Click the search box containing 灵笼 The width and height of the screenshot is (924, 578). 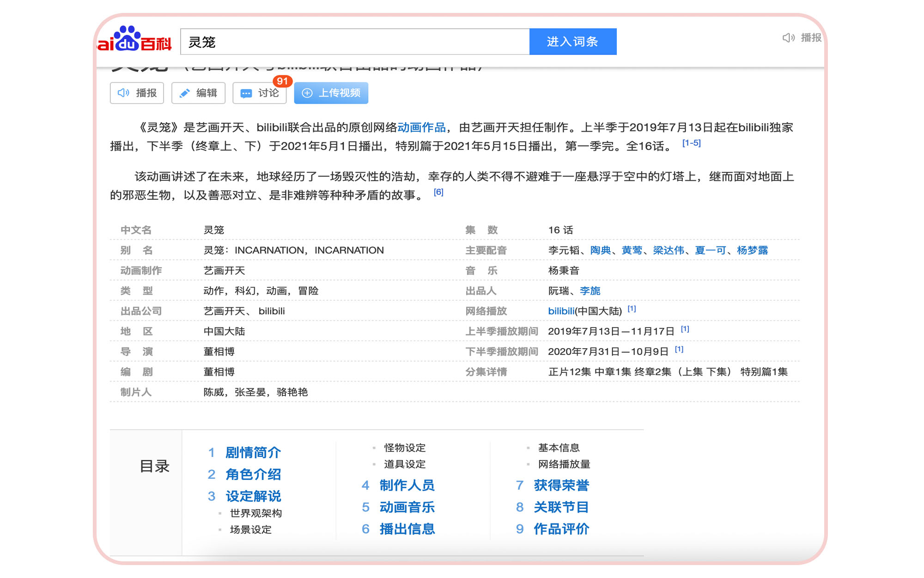pos(355,42)
